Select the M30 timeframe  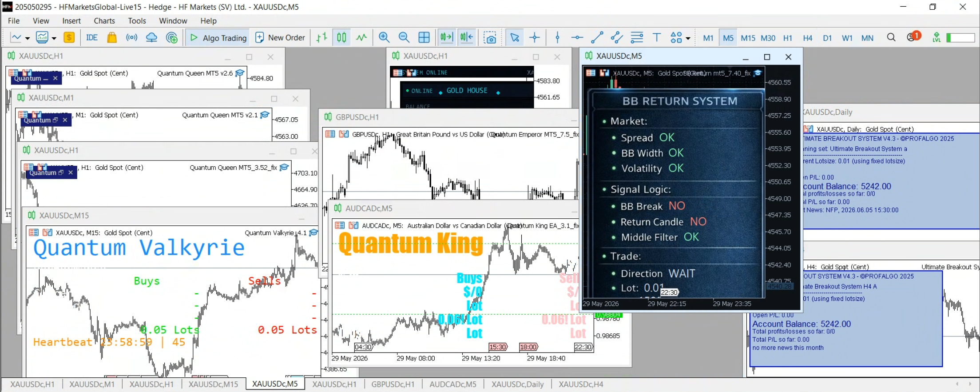(x=768, y=38)
